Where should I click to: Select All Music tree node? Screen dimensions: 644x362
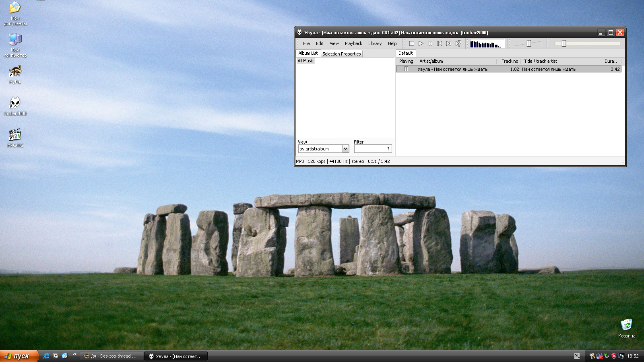[305, 61]
